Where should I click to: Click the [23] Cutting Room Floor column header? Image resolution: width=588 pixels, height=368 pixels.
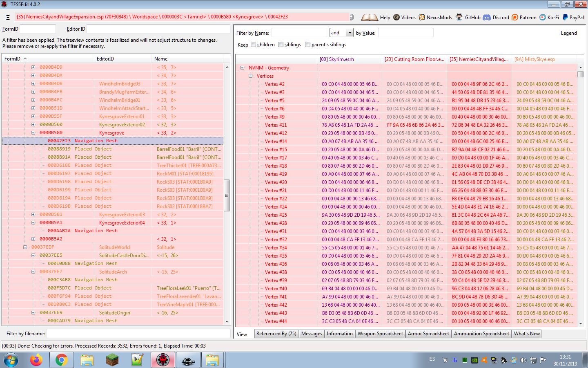coord(414,59)
